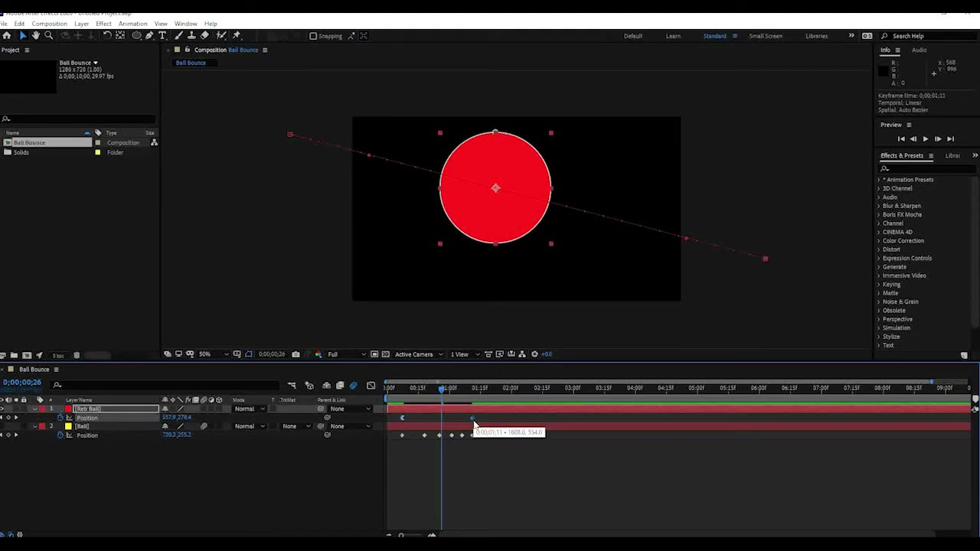The height and width of the screenshot is (551, 980).
Task: Select the Pen tool
Action: point(149,35)
